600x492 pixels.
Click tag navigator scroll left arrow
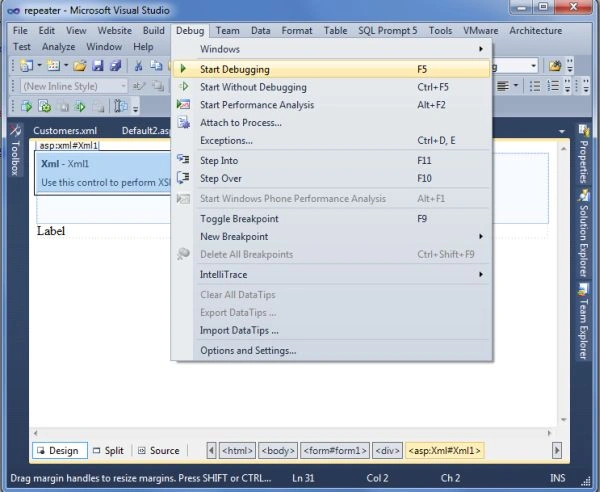click(211, 450)
